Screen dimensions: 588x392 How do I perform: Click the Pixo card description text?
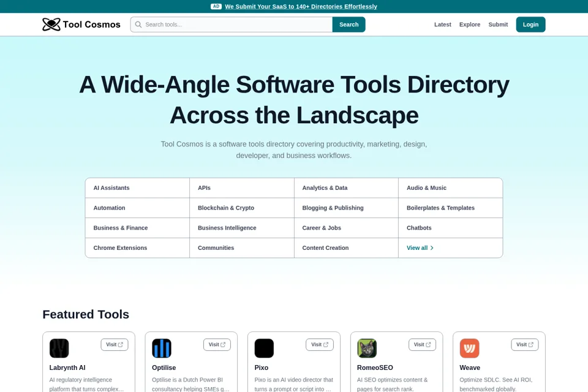coord(293,384)
